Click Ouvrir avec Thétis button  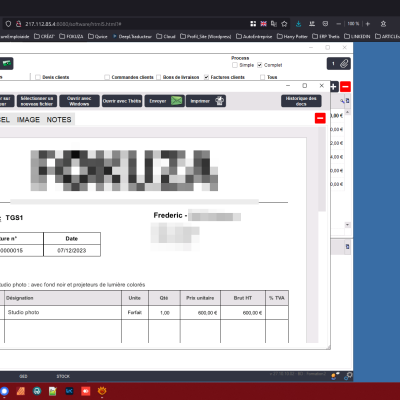(122, 101)
